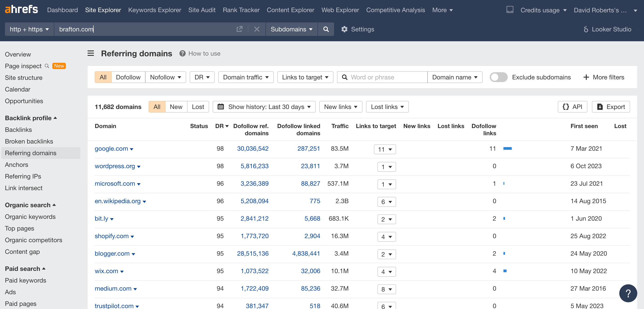The image size is (644, 309).
Task: Open How to use help
Action: (x=200, y=53)
